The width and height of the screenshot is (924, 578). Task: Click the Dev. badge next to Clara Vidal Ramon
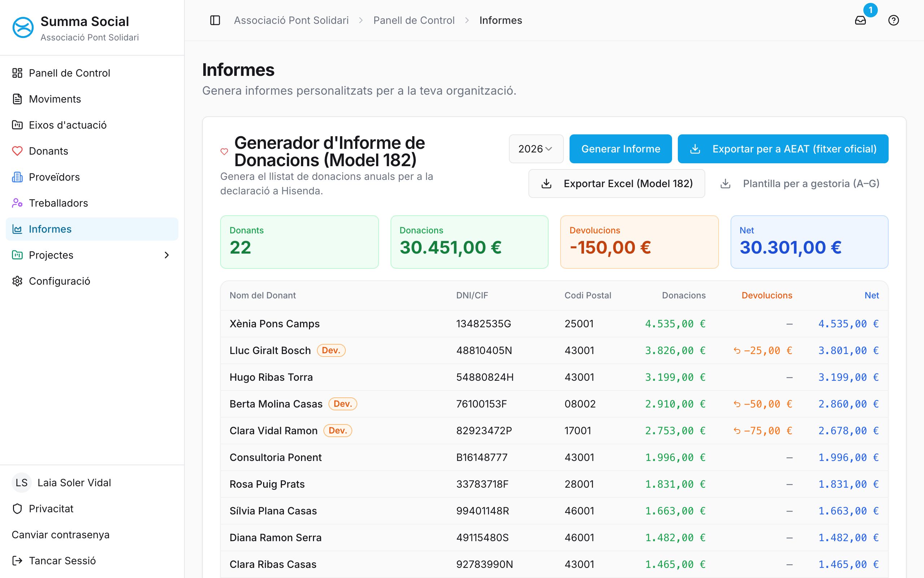coord(337,431)
